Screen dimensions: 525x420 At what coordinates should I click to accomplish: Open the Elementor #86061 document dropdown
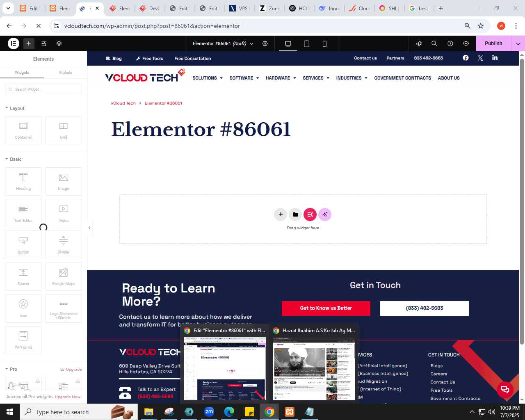[x=223, y=43]
